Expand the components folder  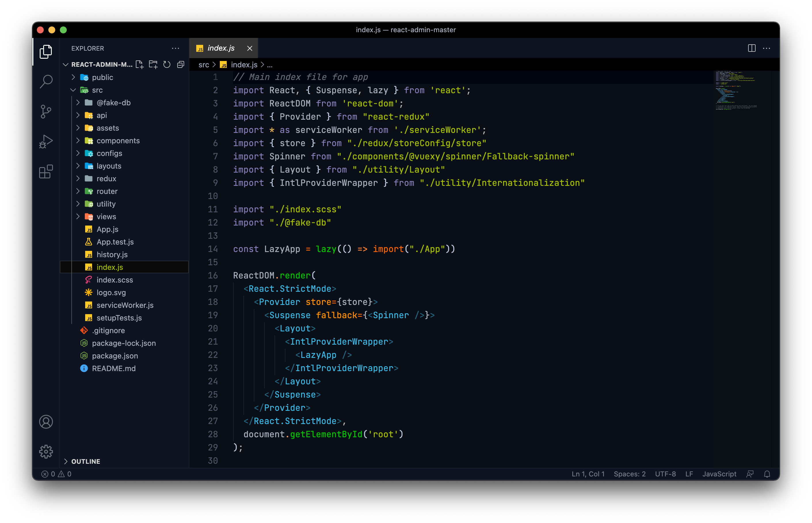pyautogui.click(x=118, y=141)
